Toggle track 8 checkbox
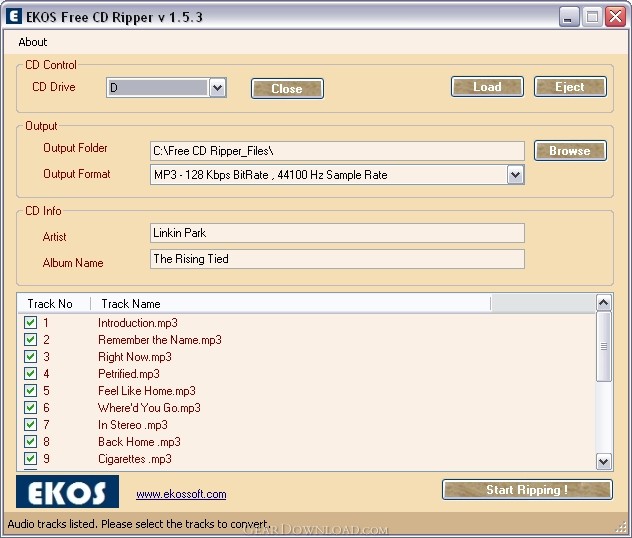Image resolution: width=632 pixels, height=538 pixels. point(30,441)
